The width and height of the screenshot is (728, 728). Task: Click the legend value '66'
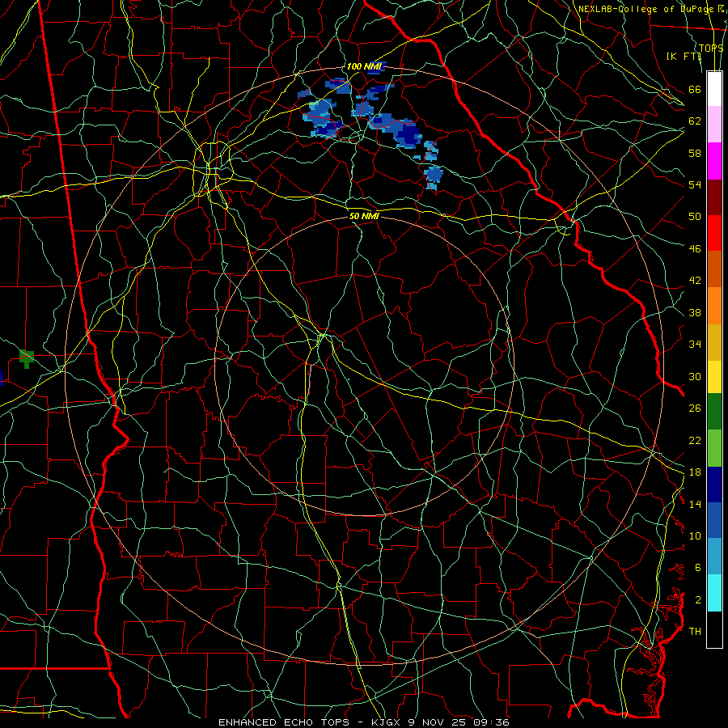tap(695, 90)
